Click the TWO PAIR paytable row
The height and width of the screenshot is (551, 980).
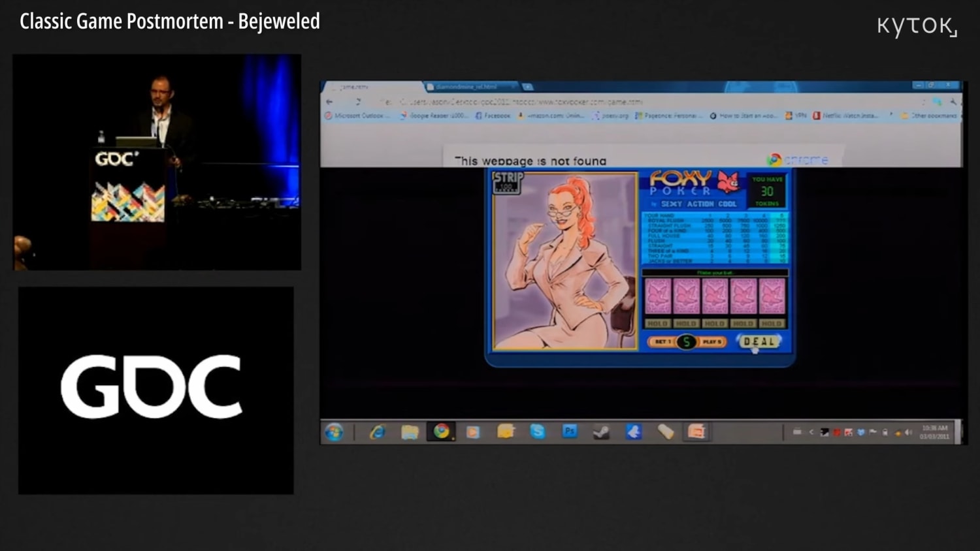click(x=715, y=256)
